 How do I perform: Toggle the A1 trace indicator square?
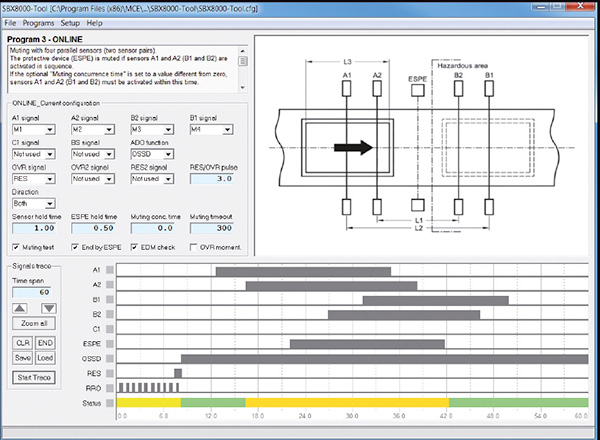click(110, 270)
